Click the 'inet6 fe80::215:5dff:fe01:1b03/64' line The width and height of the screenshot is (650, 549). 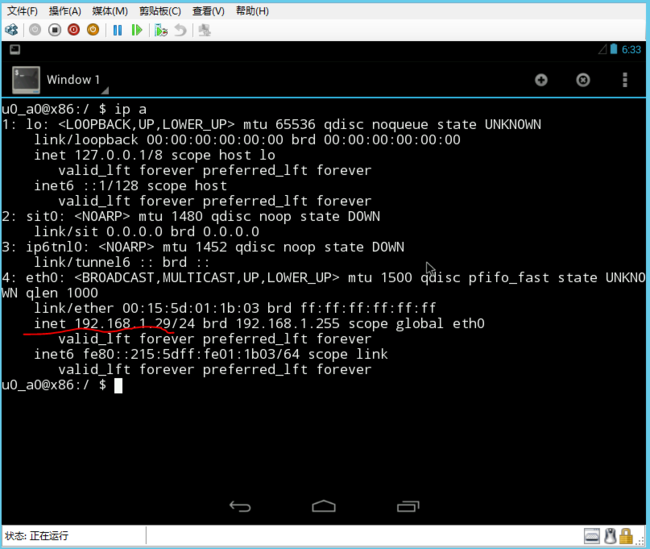211,355
